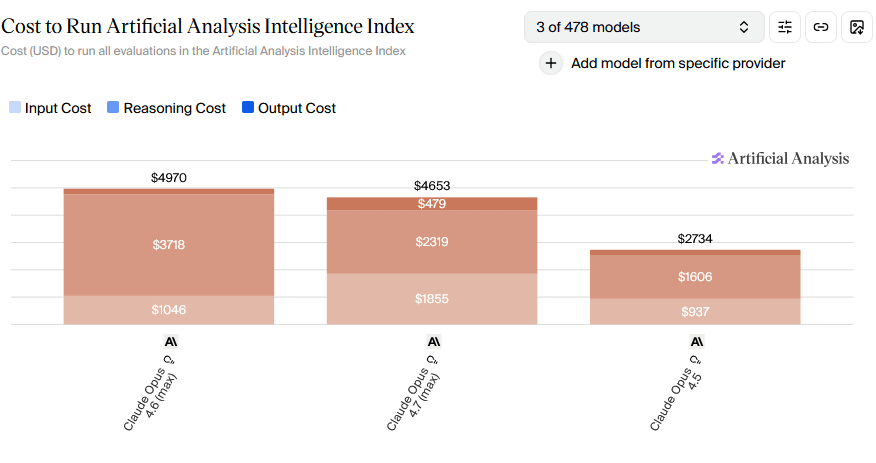The image size is (876, 463).
Task: Download chart image via the image icon
Action: click(857, 27)
